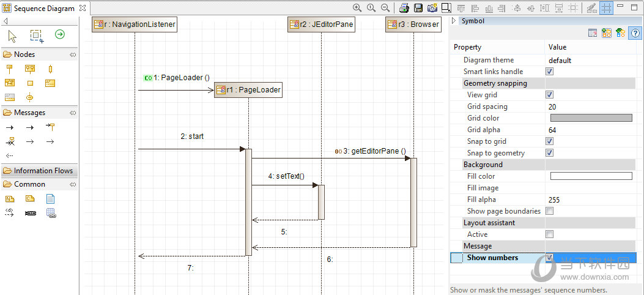
Task: Enable the Layout assistant Active checkbox
Action: point(550,234)
